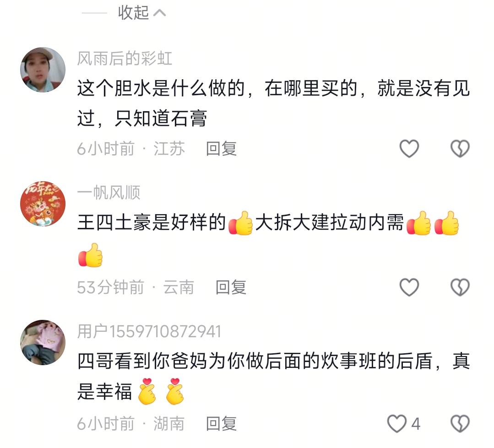
Task: Tap broken-heart dislike on 一帆风顺's comment
Action: (x=460, y=287)
